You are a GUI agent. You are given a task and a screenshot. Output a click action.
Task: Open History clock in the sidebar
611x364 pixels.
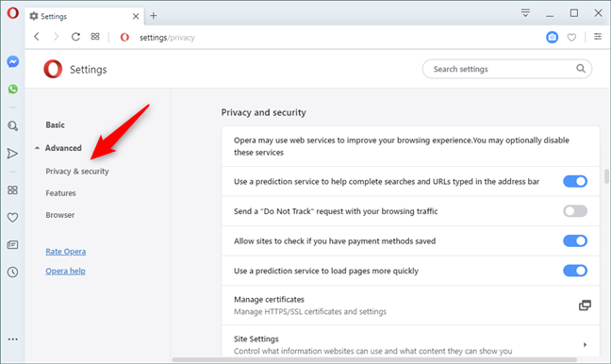coord(12,272)
